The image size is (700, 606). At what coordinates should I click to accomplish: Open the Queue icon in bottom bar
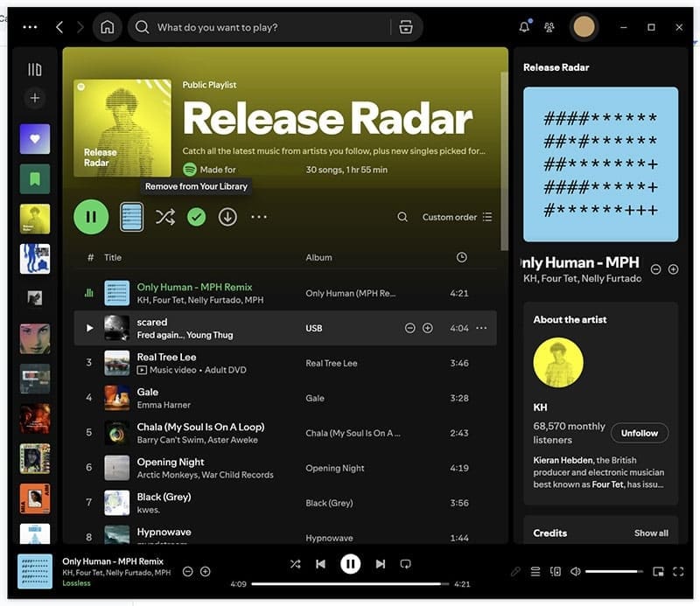click(x=535, y=572)
